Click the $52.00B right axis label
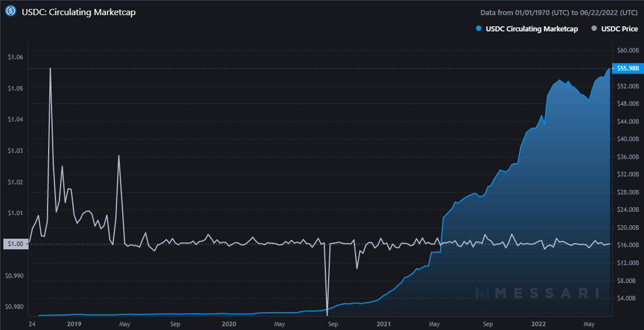 (628, 86)
